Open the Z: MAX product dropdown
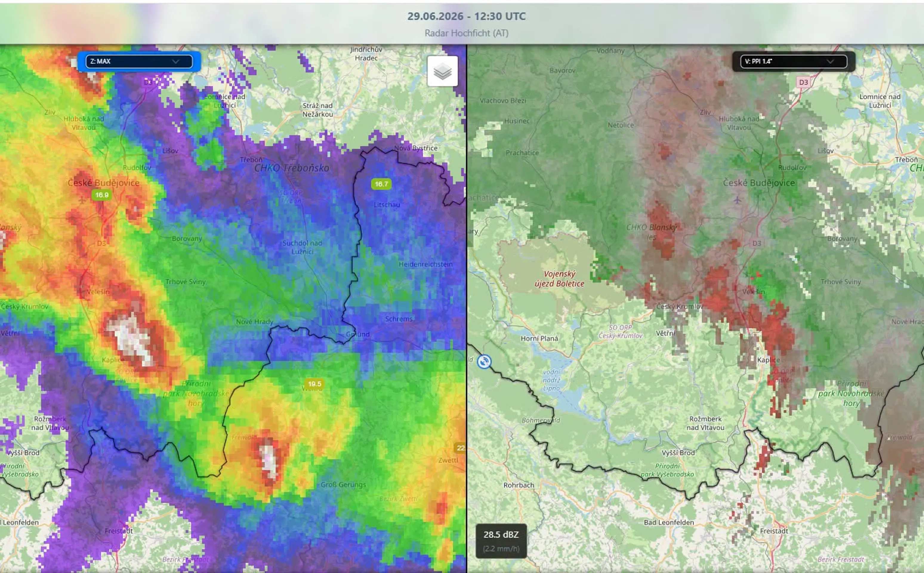The width and height of the screenshot is (924, 573). [x=139, y=61]
